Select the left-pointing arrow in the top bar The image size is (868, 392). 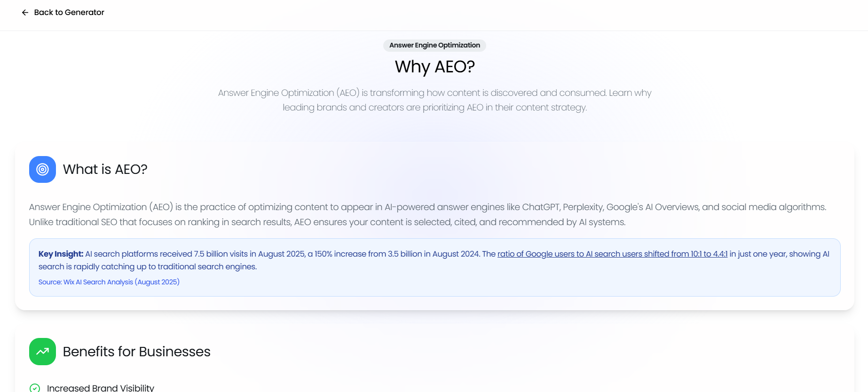pyautogui.click(x=25, y=12)
